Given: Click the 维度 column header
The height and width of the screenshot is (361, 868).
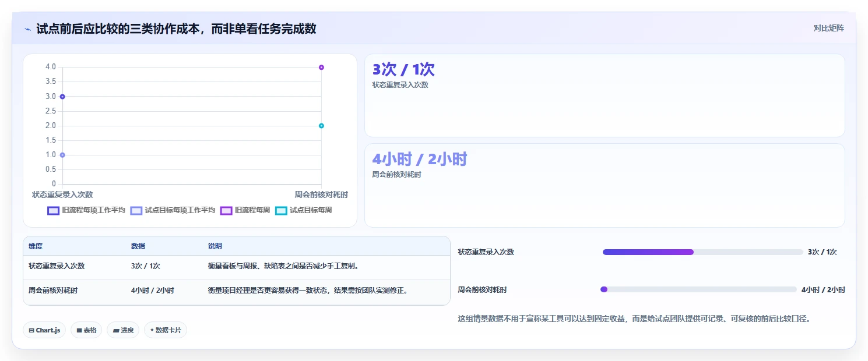Looking at the screenshot, I should tap(36, 246).
